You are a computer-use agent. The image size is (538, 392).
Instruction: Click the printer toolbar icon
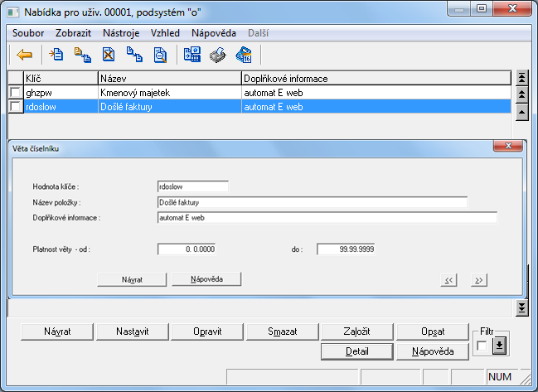pos(217,56)
